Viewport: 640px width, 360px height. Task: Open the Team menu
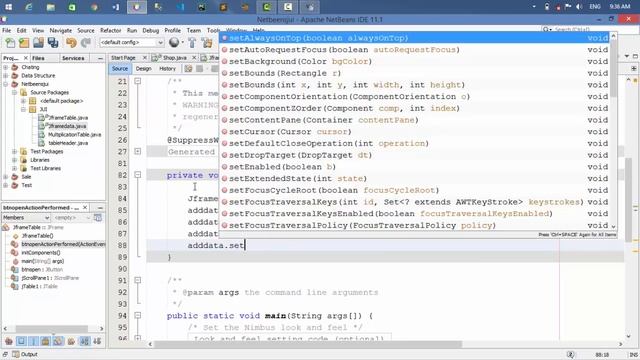pos(194,31)
